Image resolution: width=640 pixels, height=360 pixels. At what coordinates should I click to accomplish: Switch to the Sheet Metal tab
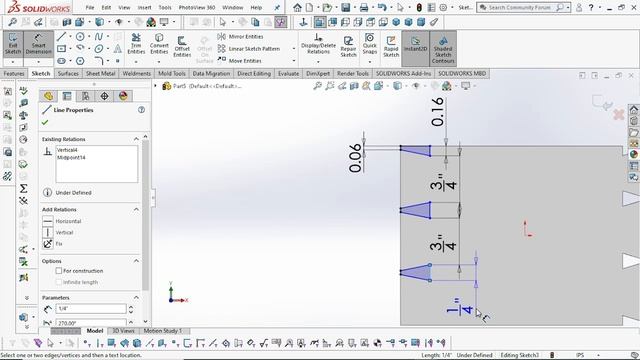coord(100,73)
